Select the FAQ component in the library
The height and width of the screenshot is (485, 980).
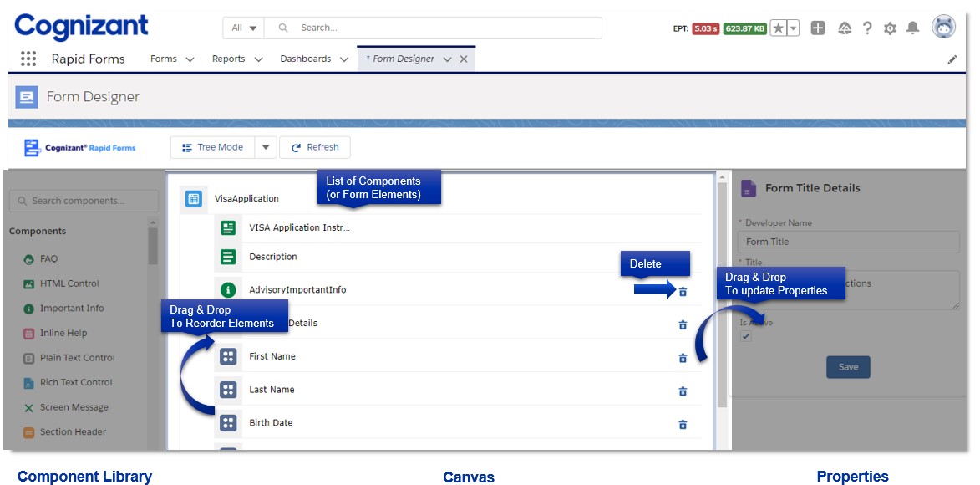[x=50, y=258]
